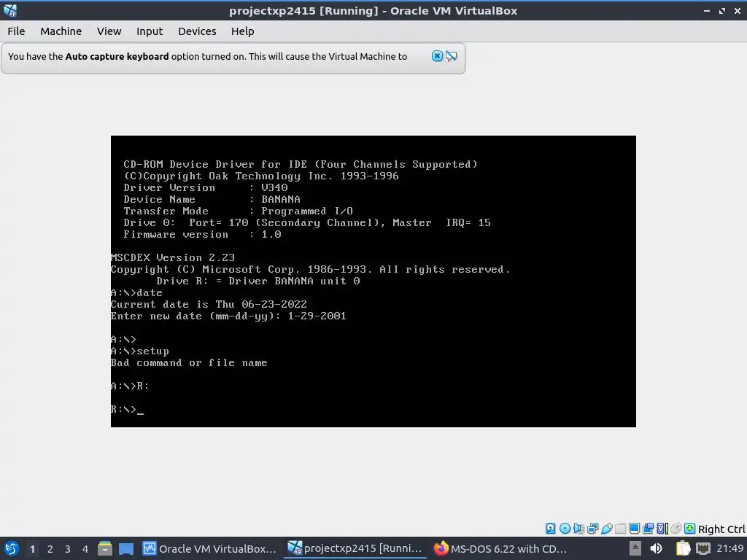The image size is (747, 560).
Task: Click inside the MS-DOS VM screen
Action: click(373, 281)
